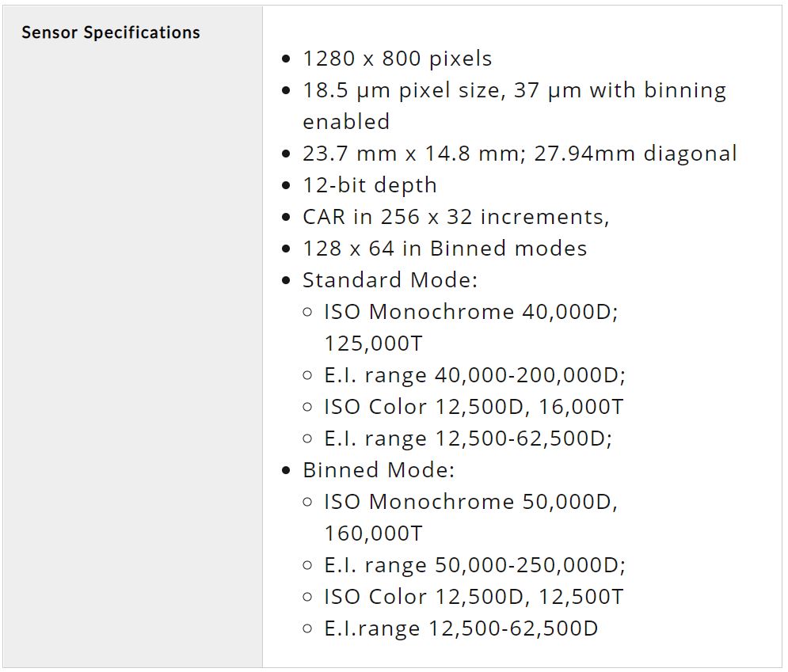Select the 125,000T value
Screen dimensions: 788x672
pos(373,344)
